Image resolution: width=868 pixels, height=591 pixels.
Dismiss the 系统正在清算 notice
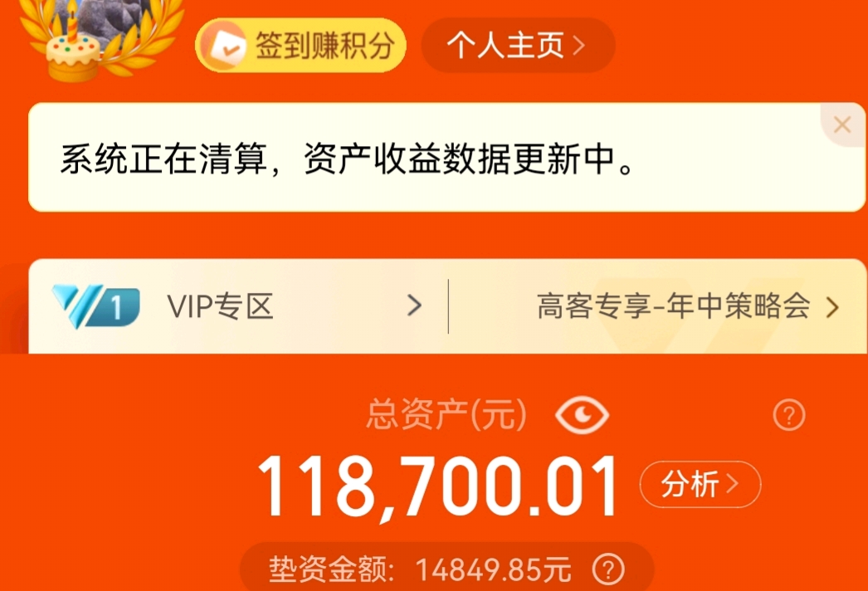click(842, 124)
